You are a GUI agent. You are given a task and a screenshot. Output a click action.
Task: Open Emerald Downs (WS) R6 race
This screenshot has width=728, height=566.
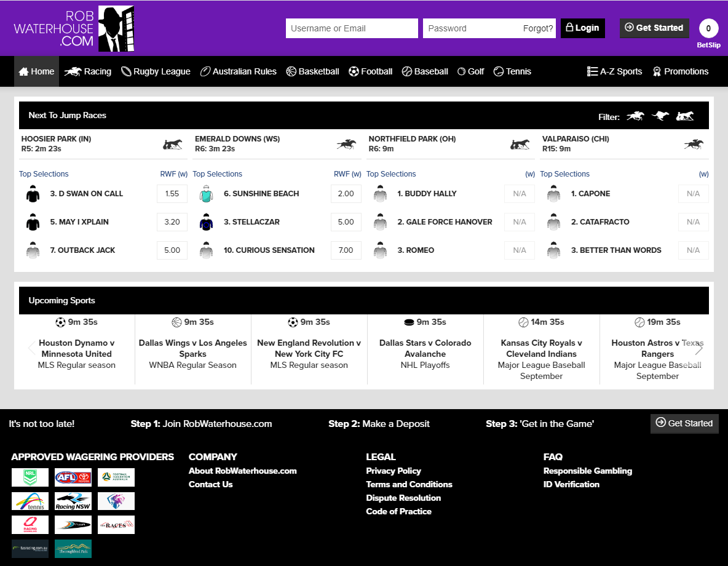coord(277,144)
